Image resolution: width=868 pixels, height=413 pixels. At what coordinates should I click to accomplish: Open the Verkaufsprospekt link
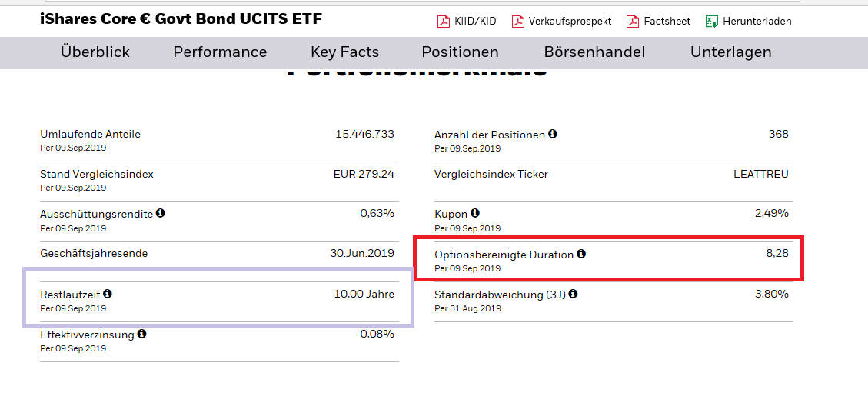coord(570,22)
